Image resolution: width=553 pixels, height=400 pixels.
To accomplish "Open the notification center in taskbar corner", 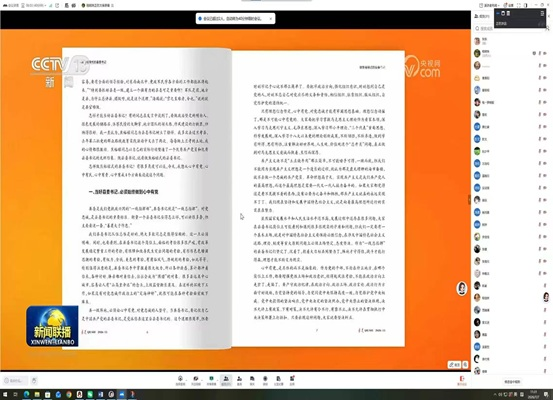I will (546, 394).
